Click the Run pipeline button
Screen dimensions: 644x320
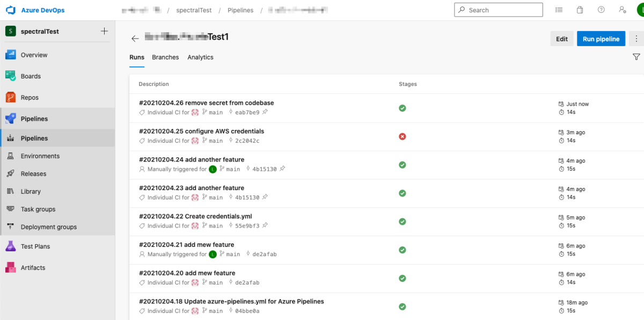[601, 39]
